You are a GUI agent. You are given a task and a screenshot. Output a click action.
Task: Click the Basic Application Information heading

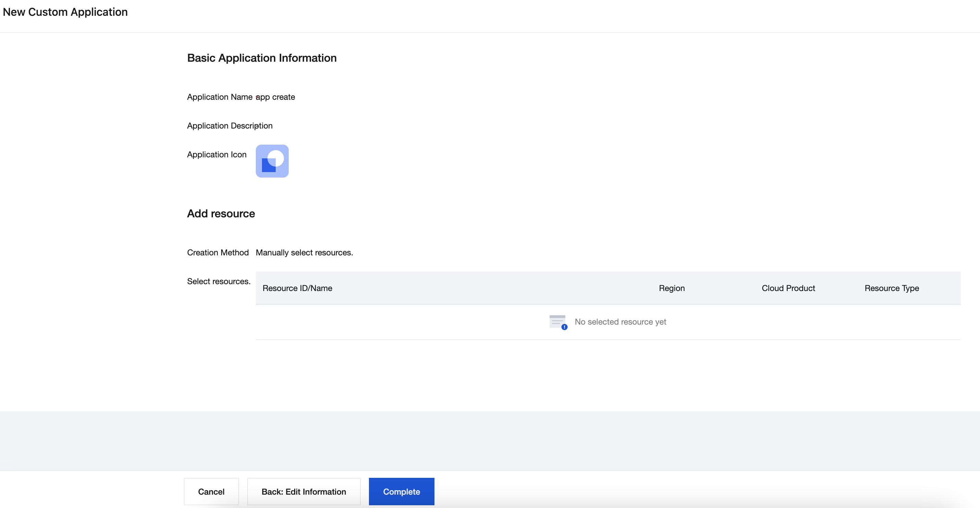[x=262, y=58]
